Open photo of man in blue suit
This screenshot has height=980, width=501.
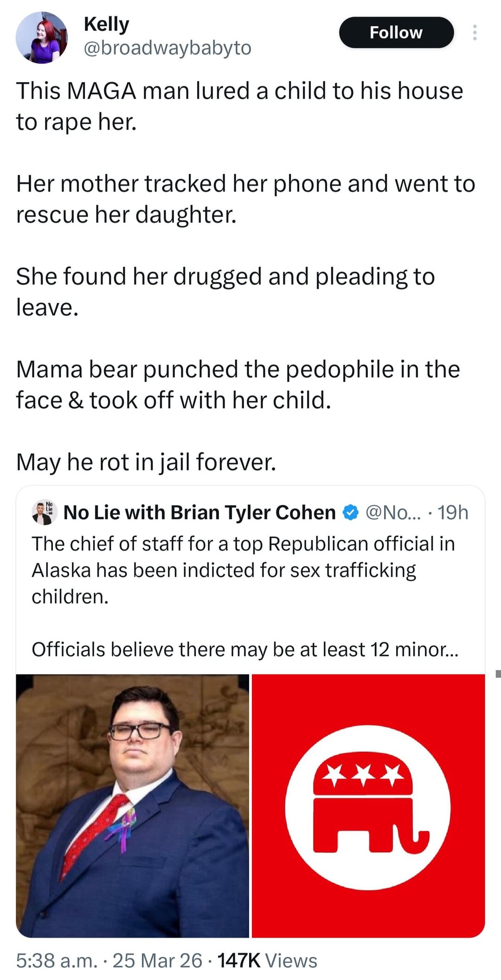(133, 806)
